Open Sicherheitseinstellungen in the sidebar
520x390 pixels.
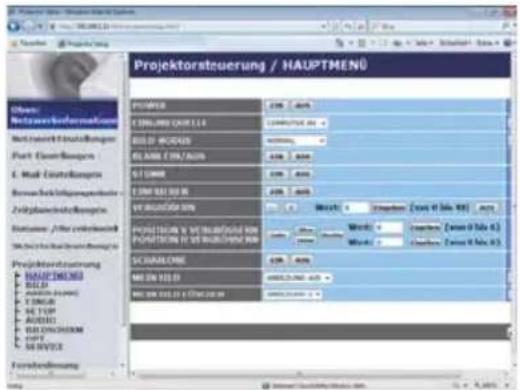tap(65, 246)
